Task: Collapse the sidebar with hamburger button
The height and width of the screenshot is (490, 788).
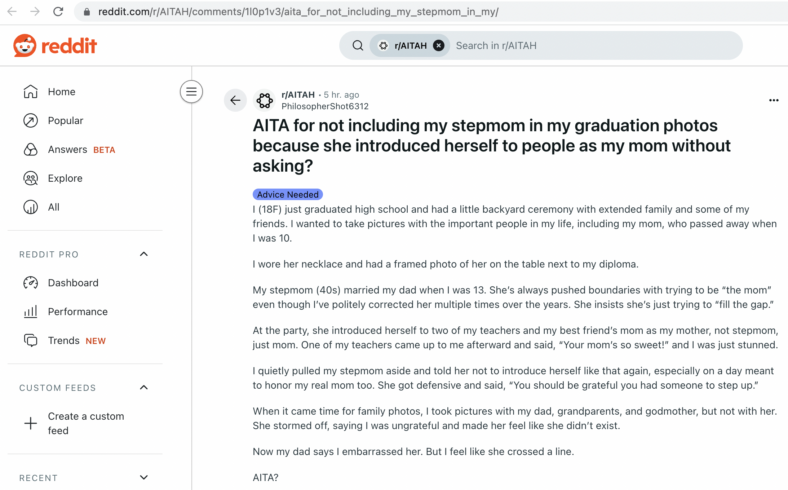Action: [x=191, y=91]
